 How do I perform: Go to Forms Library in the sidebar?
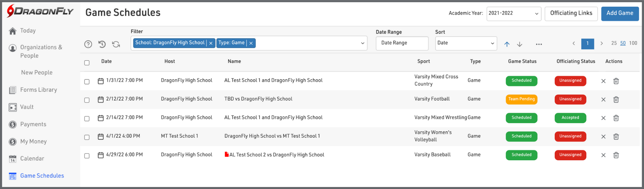tap(38, 90)
